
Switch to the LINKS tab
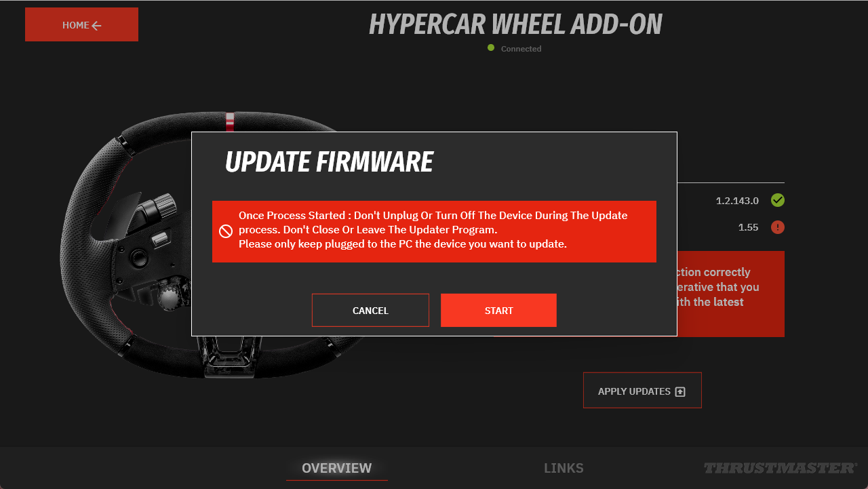tap(564, 468)
